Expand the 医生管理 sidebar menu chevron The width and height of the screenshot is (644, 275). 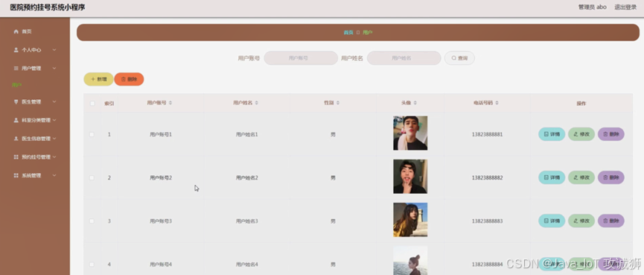tap(54, 101)
